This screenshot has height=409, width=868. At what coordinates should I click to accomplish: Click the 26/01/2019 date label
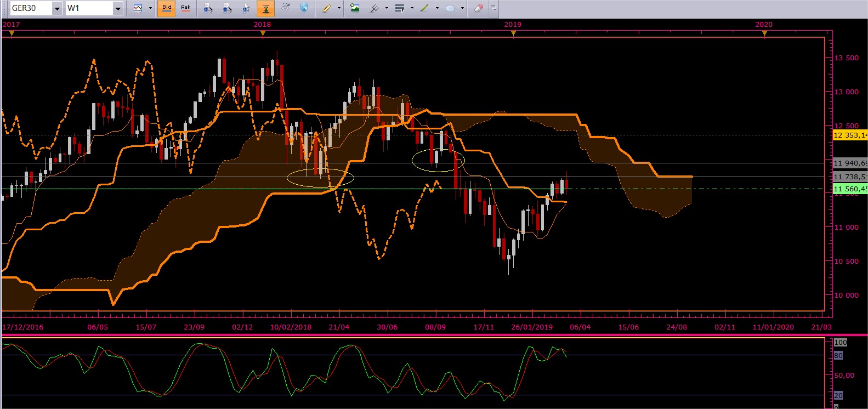tap(532, 327)
